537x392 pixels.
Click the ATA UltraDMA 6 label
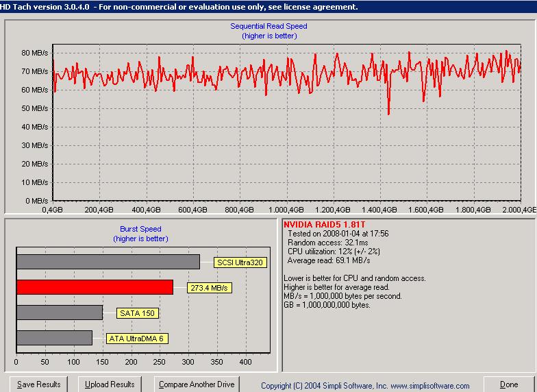click(x=137, y=339)
